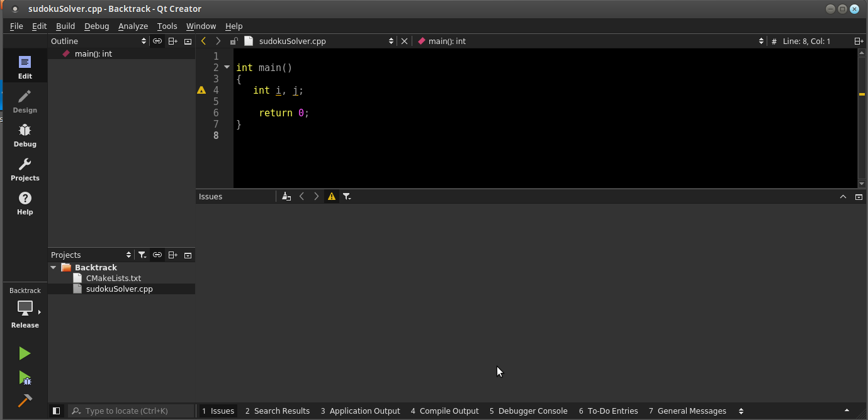
Task: Focus the Type to locate field
Action: point(132,411)
